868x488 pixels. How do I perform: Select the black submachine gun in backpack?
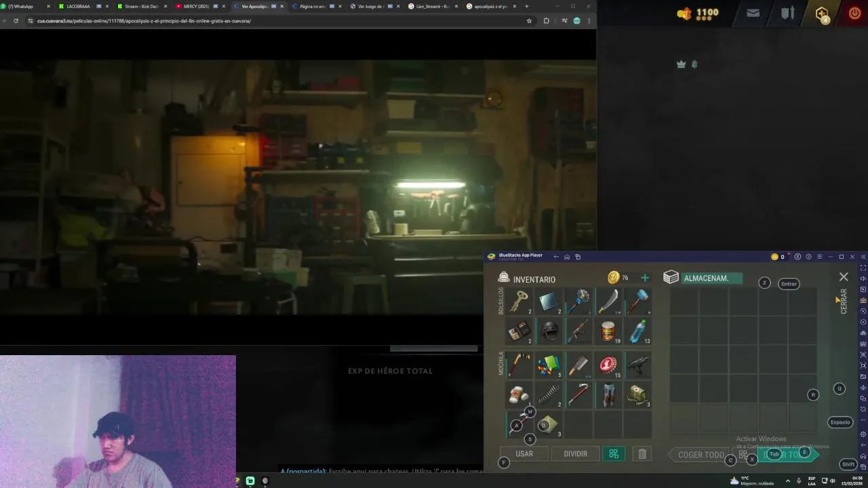[638, 364]
